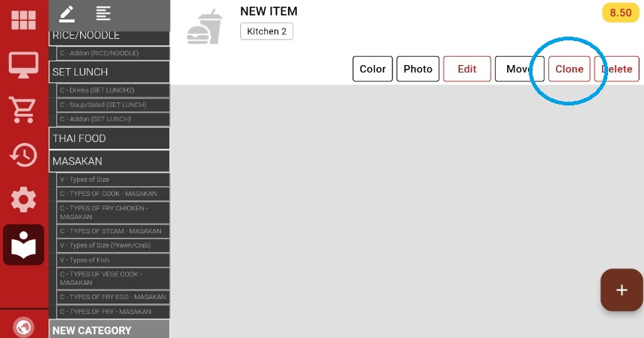Open the Color picker button
This screenshot has height=338, width=644.
(x=372, y=69)
